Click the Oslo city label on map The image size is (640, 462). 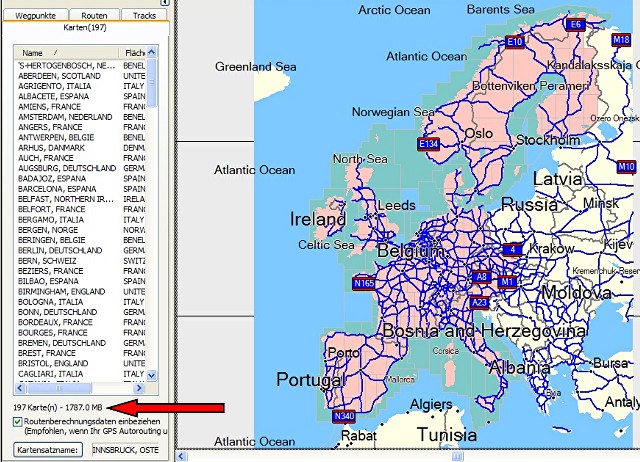[x=479, y=133]
